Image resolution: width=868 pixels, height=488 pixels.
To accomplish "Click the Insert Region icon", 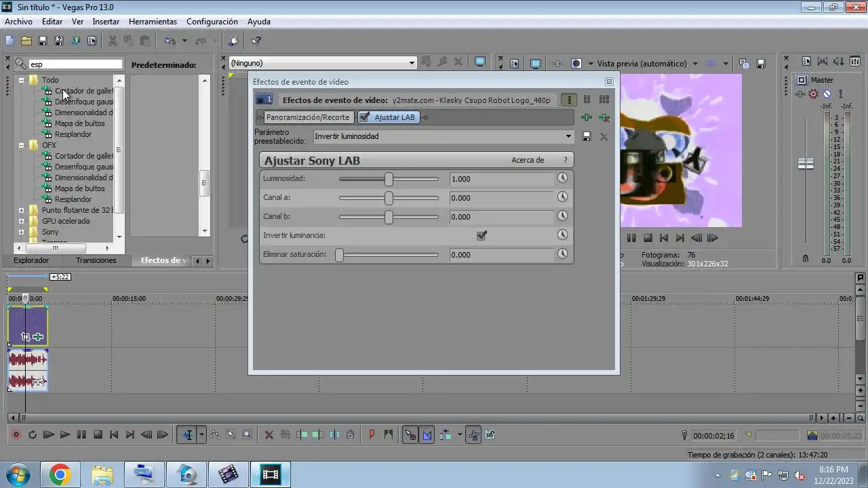I will (388, 435).
